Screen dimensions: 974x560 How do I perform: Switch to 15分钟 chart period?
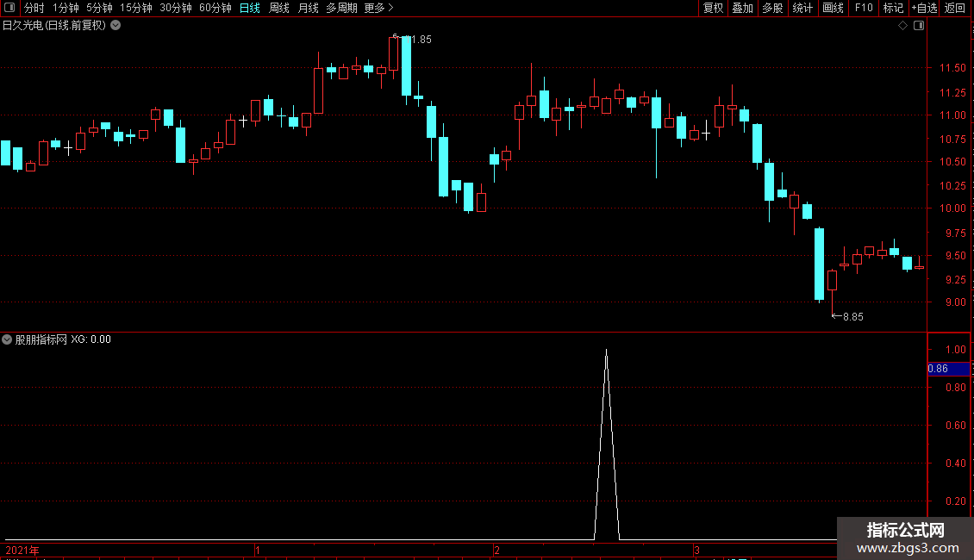(136, 8)
